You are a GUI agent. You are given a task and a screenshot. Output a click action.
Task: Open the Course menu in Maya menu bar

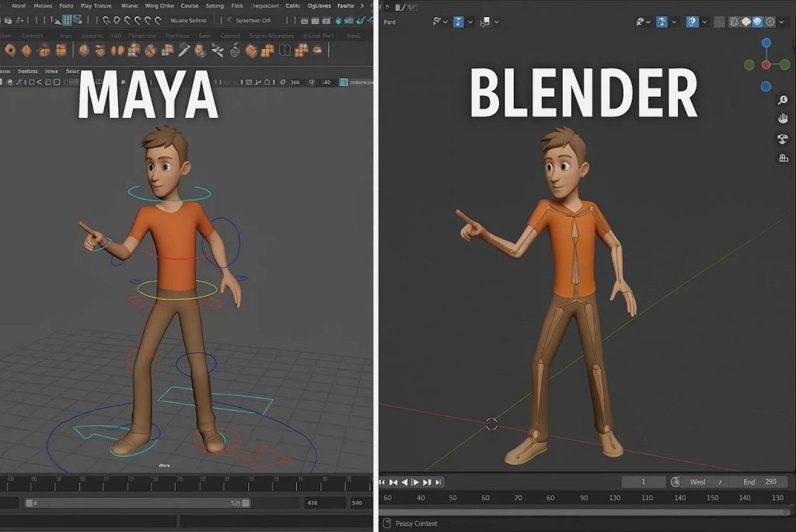point(189,5)
